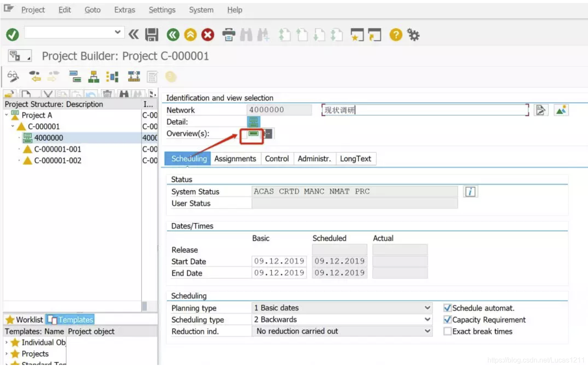Click the network description input field
Image resolution: width=588 pixels, height=368 pixels.
point(426,110)
